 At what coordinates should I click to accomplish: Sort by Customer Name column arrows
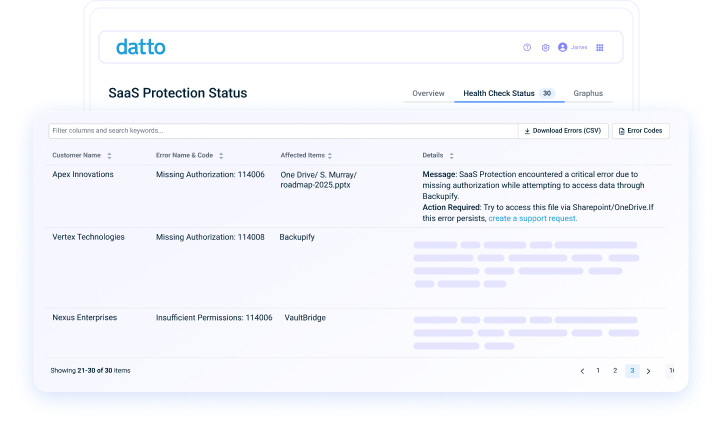[109, 156]
